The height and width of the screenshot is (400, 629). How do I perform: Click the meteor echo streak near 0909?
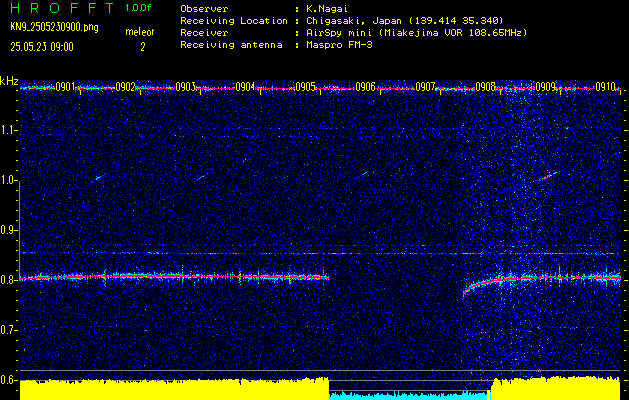547,176
